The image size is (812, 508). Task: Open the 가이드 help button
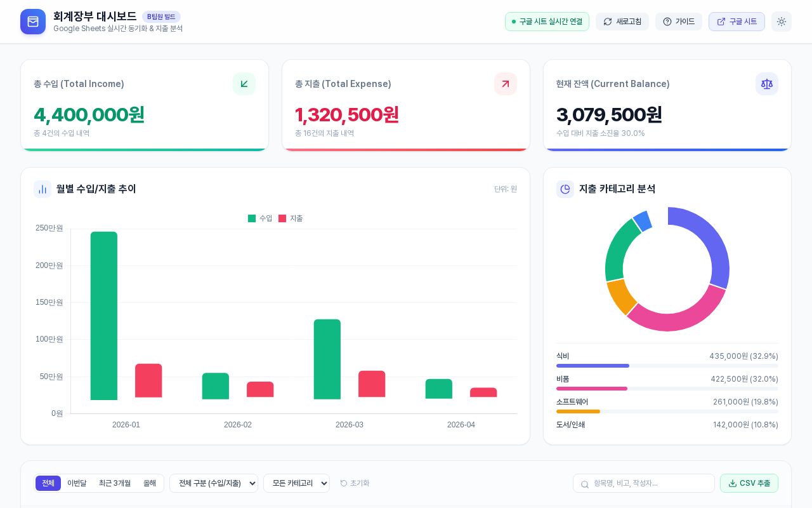pos(679,22)
